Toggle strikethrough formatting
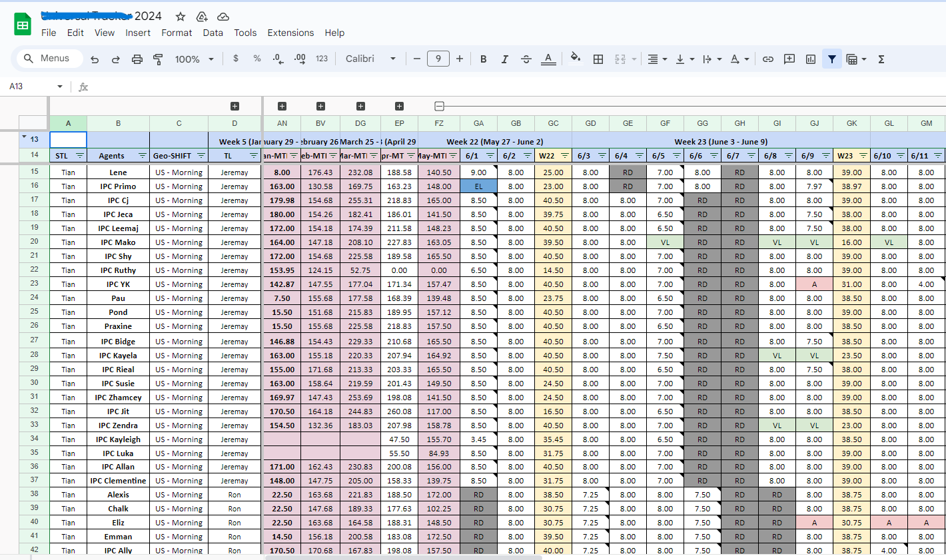This screenshot has height=560, width=946. pos(526,59)
